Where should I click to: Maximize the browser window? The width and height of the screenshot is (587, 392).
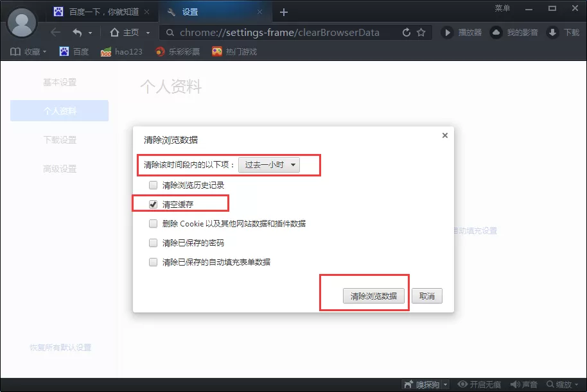[552, 8]
